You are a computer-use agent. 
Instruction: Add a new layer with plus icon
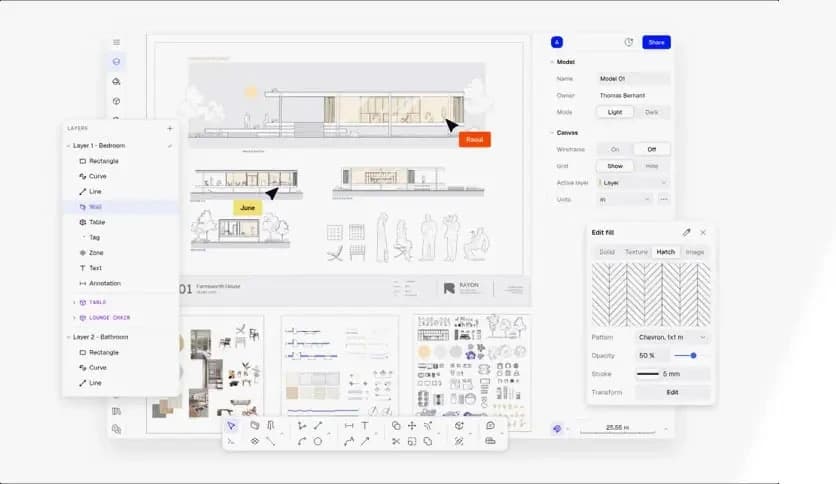[170, 128]
